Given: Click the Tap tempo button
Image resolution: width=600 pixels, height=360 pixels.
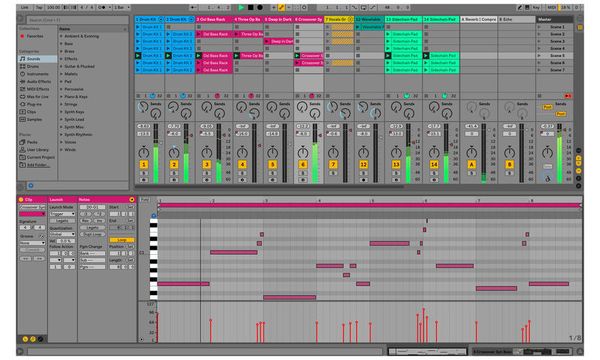Looking at the screenshot, I should (x=39, y=7).
